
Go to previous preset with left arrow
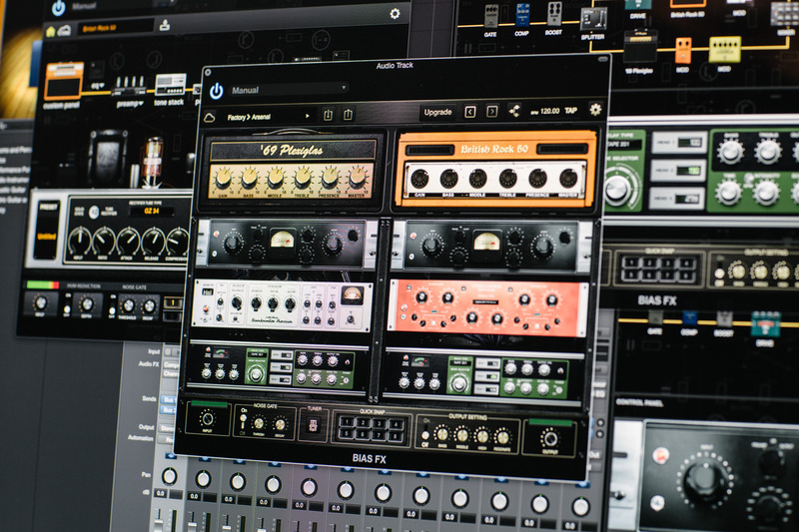pyautogui.click(x=469, y=112)
